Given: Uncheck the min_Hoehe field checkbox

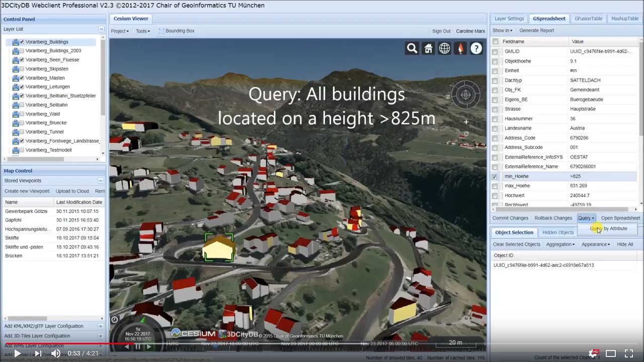Looking at the screenshot, I should pyautogui.click(x=495, y=177).
